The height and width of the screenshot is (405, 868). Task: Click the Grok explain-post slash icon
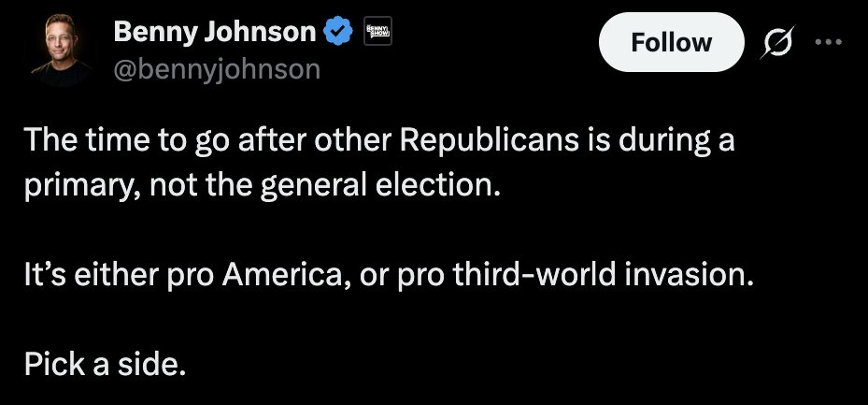776,42
